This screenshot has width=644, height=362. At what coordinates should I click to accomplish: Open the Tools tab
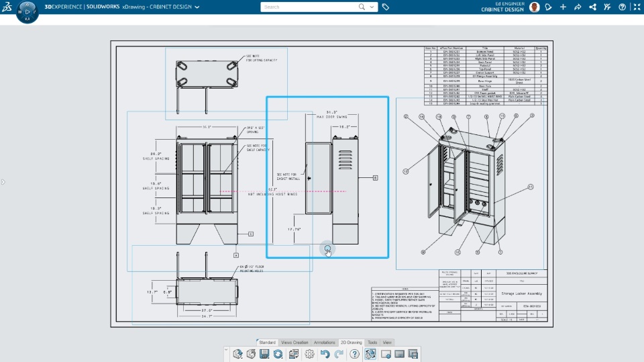pyautogui.click(x=372, y=343)
